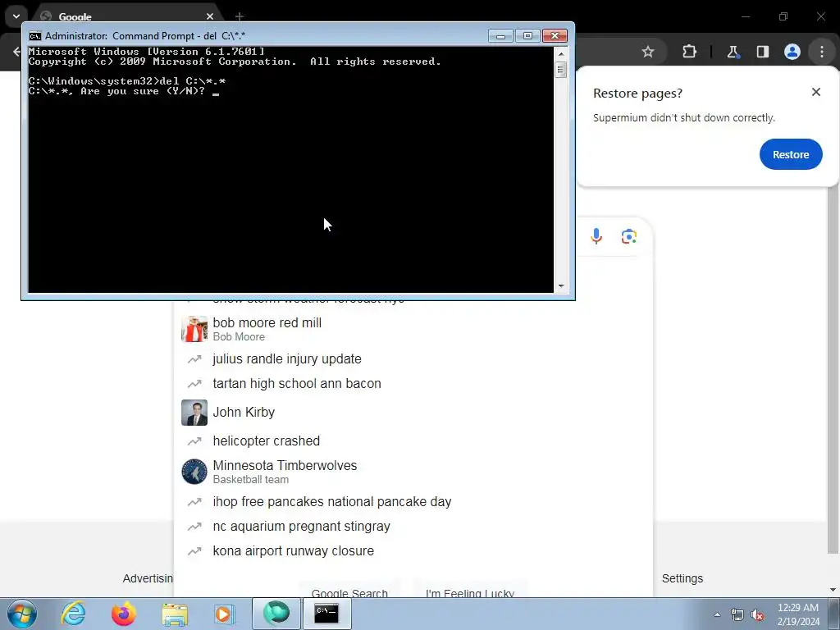Open the browser Extensions puzzle icon
The width and height of the screenshot is (840, 630).
click(x=689, y=52)
